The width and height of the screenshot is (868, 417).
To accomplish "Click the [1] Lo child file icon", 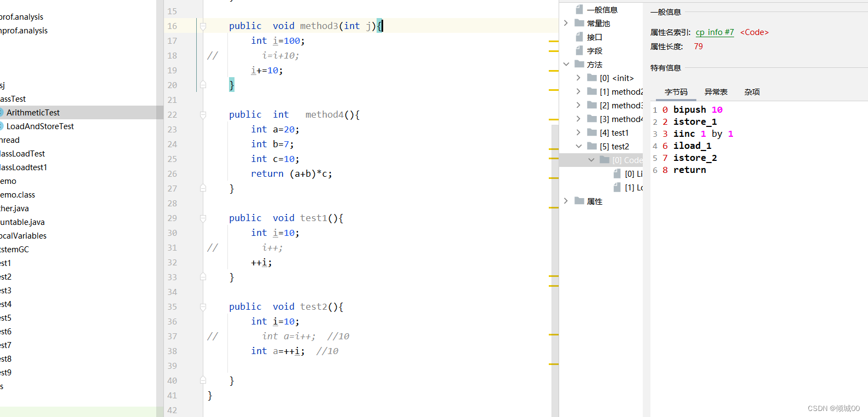I will point(617,187).
